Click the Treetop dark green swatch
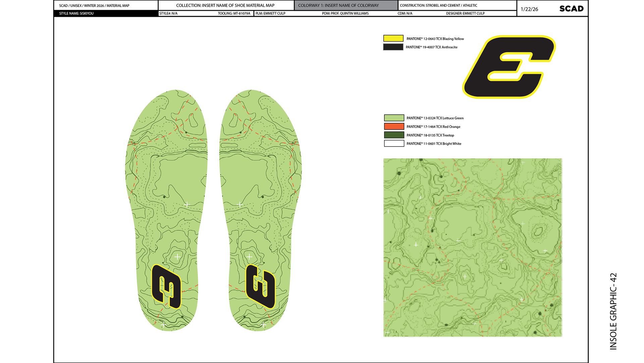The image size is (644, 363). pyautogui.click(x=394, y=135)
